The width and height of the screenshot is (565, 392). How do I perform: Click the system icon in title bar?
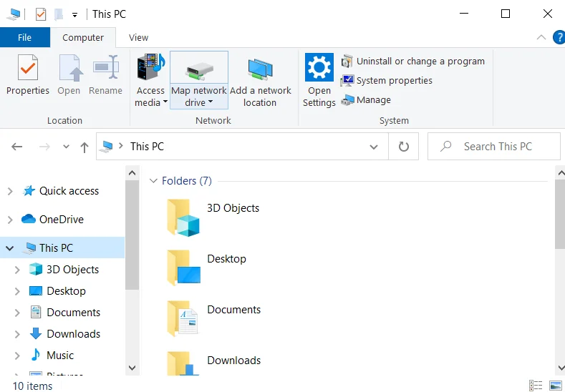pos(14,14)
